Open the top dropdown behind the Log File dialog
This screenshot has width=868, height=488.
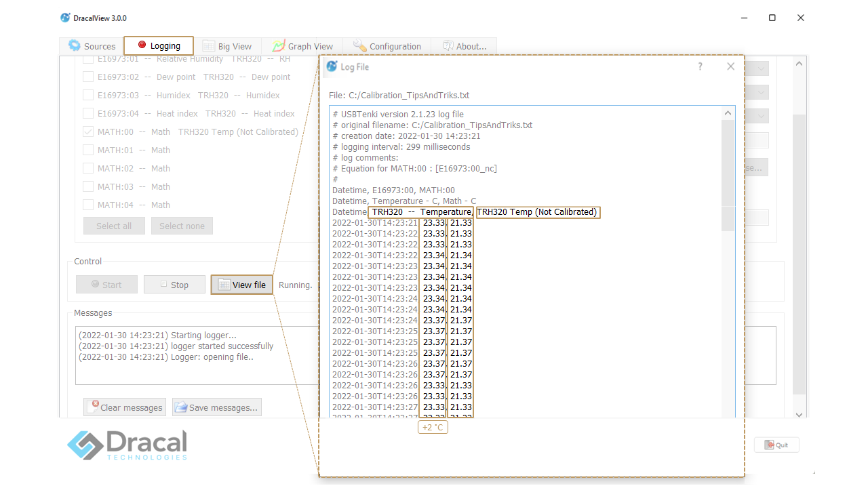[x=757, y=68]
